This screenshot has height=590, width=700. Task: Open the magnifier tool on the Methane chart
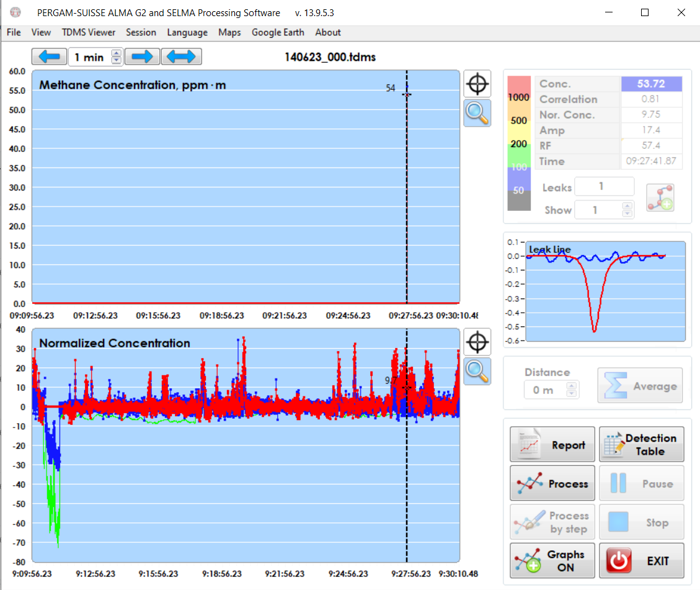[x=477, y=113]
